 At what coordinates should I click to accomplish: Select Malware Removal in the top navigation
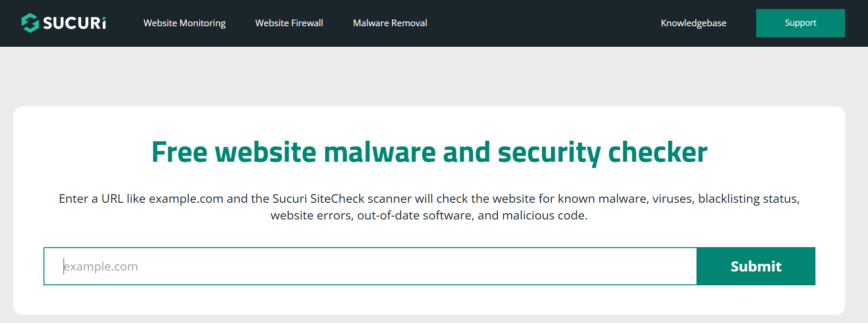pos(390,23)
